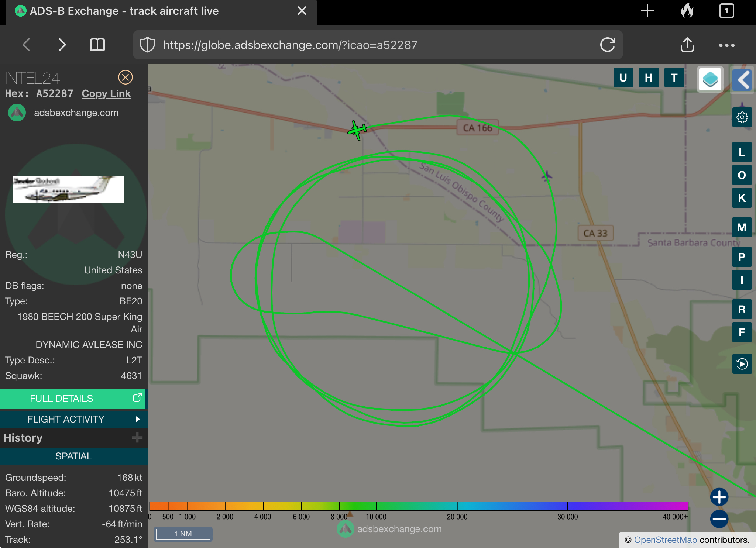Click the F follow aircraft button
This screenshot has height=548, width=756.
click(x=742, y=332)
